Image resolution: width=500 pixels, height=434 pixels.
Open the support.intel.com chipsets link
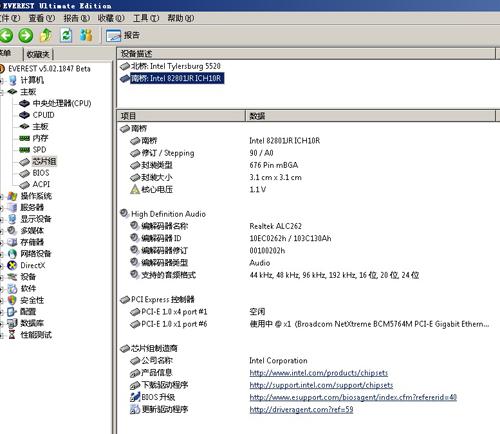[321, 385]
